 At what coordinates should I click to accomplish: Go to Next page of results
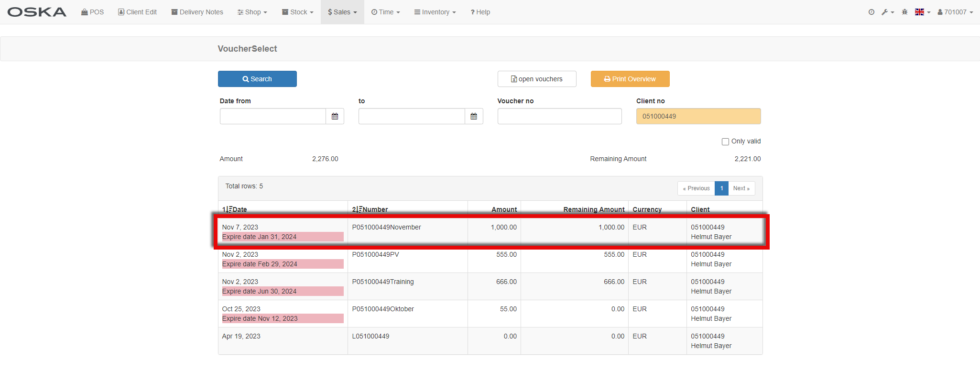741,188
